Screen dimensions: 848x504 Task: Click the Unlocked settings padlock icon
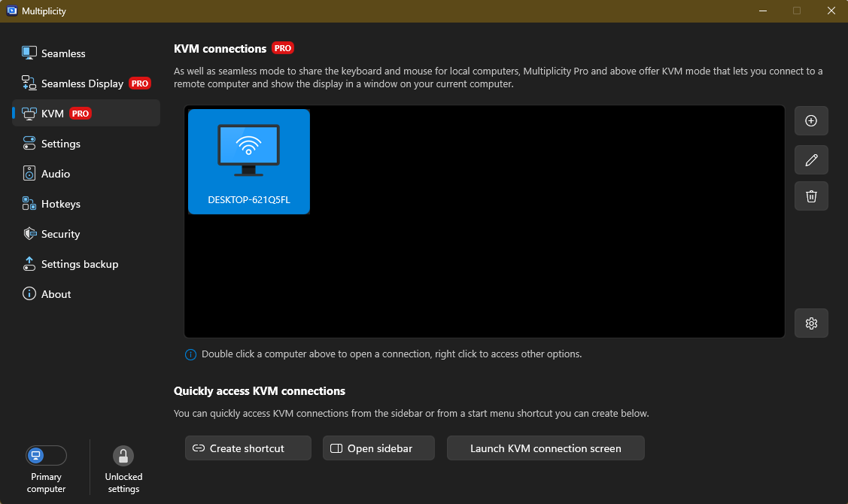(x=123, y=456)
